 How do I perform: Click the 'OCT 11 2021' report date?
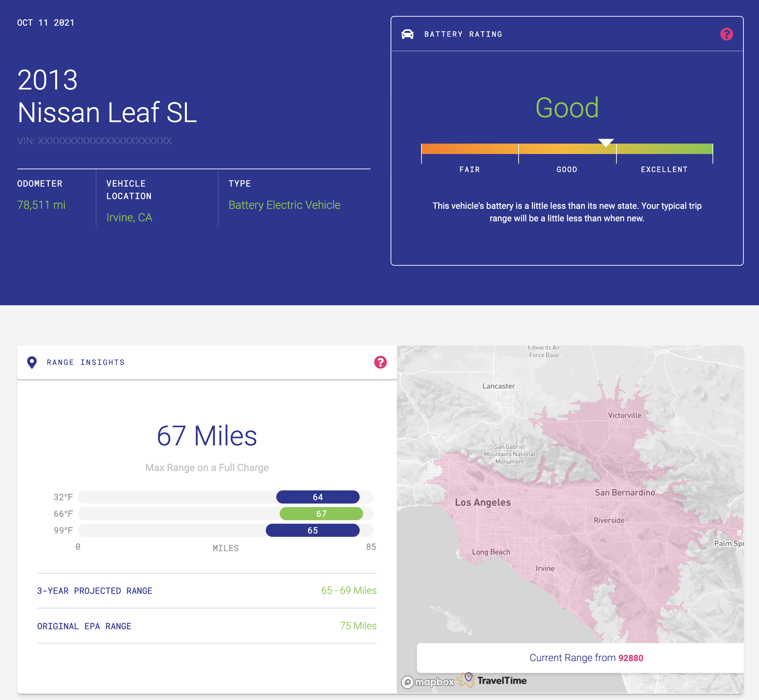point(45,23)
